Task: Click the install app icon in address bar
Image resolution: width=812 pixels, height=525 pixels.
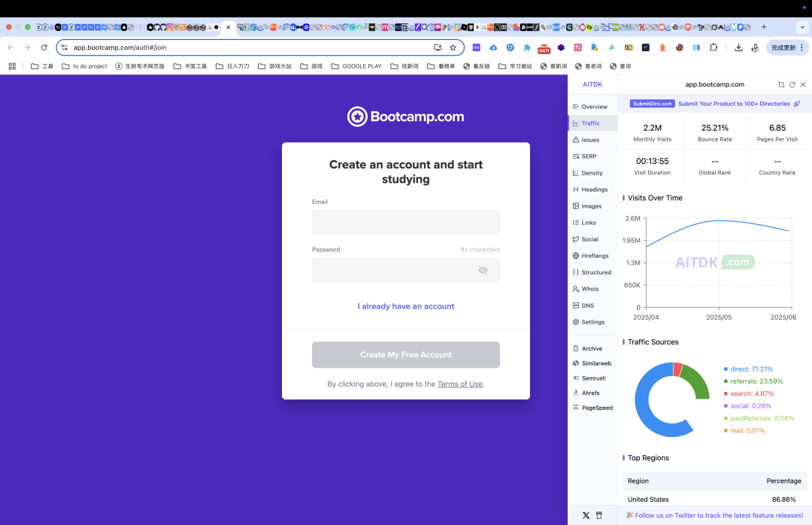Action: click(x=438, y=47)
